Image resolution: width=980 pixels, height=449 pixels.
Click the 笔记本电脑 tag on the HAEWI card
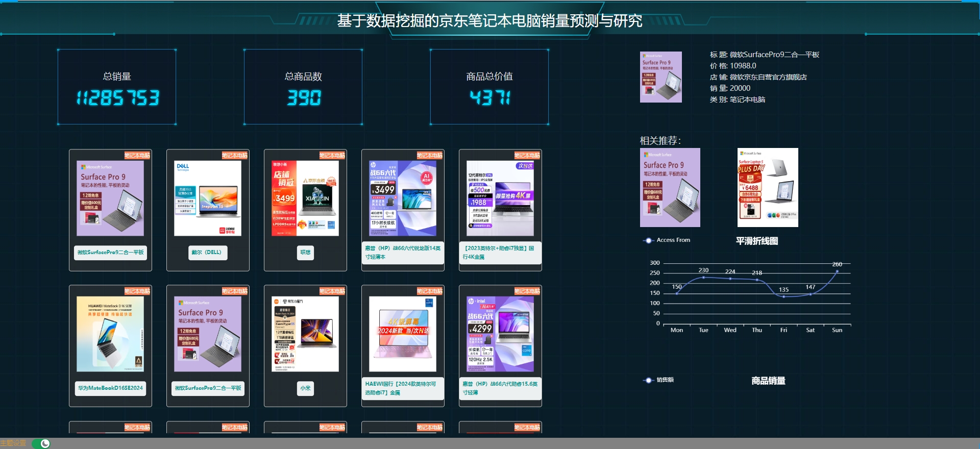pyautogui.click(x=430, y=291)
